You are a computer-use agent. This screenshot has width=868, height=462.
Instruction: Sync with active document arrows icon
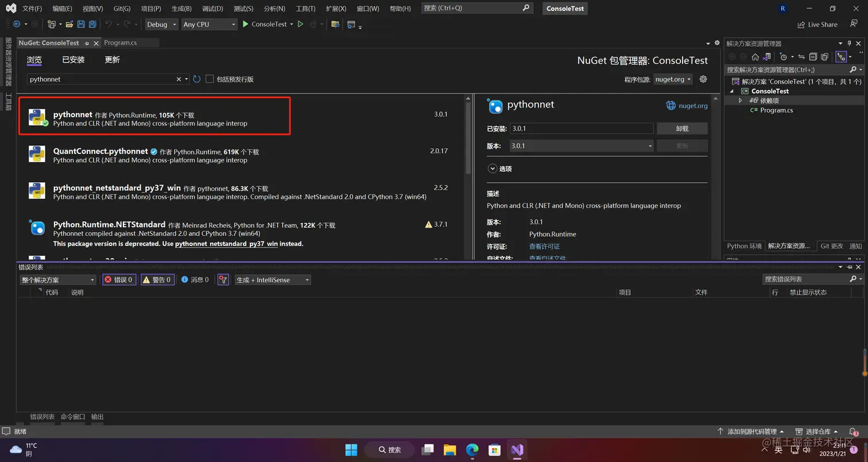801,57
